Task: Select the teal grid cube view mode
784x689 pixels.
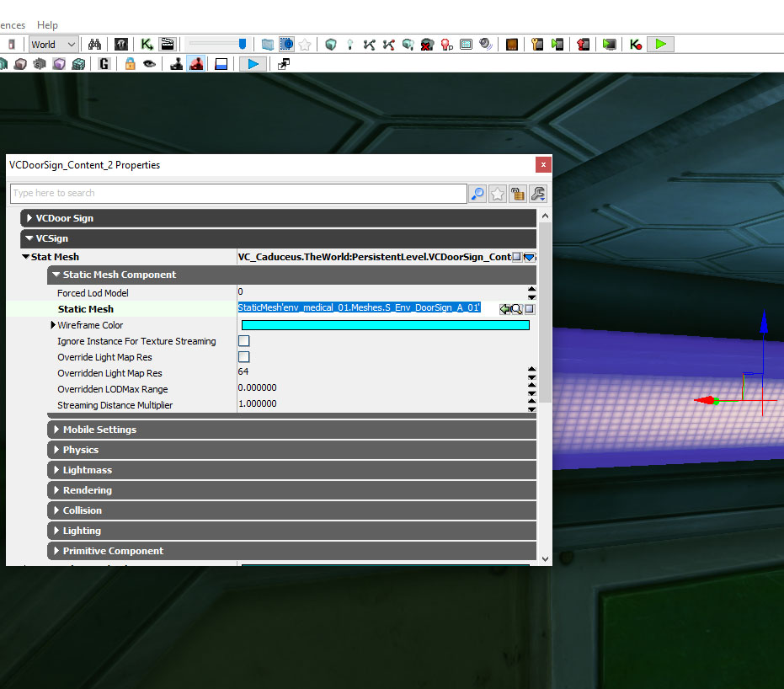Action: click(78, 64)
